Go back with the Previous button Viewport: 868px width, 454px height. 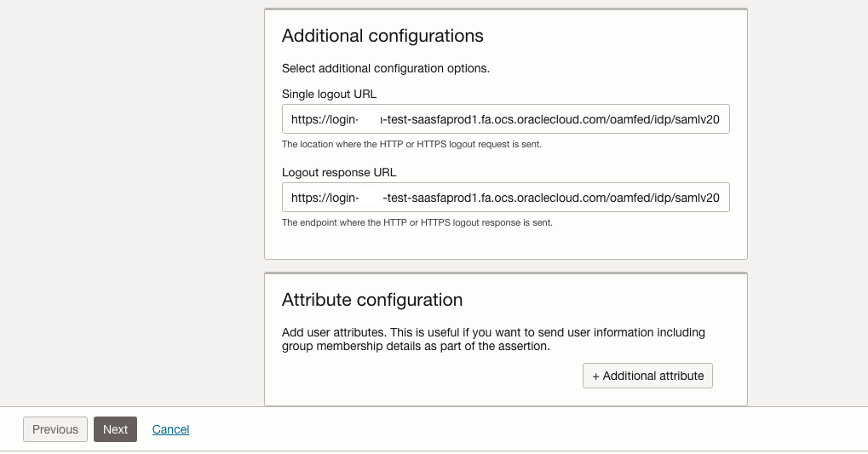55,429
